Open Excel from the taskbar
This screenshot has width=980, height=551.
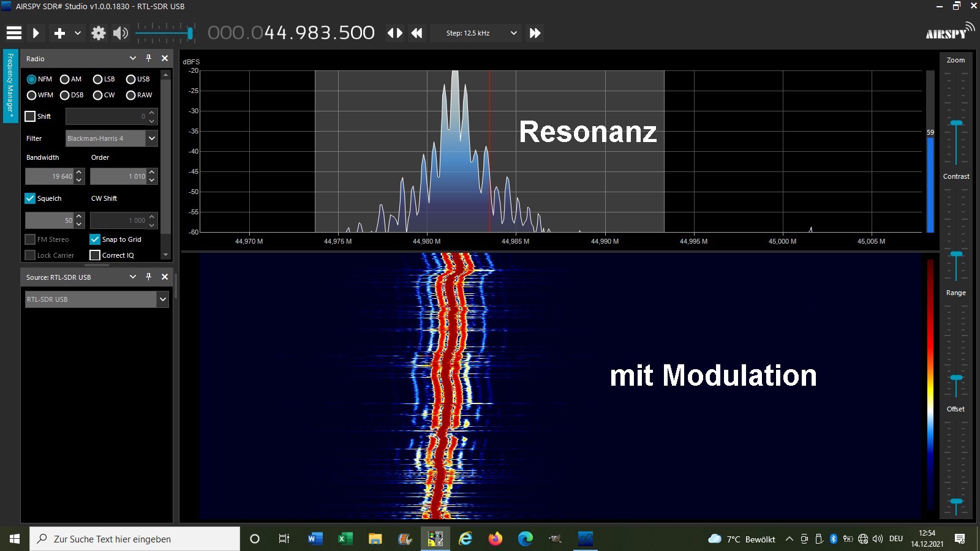click(345, 539)
